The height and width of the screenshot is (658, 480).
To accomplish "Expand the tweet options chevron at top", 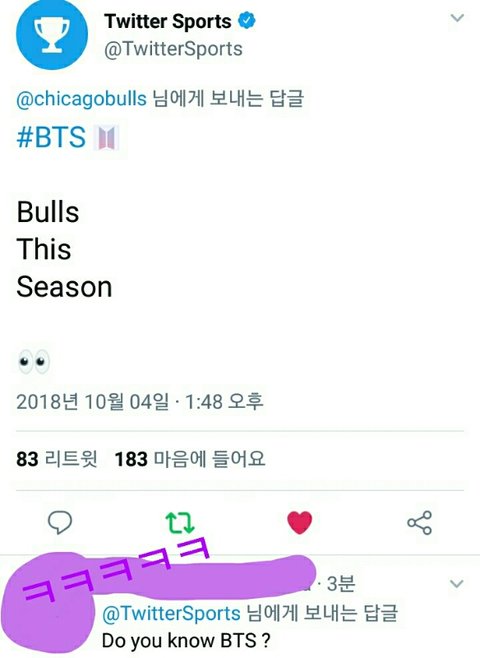I will 457,18.
